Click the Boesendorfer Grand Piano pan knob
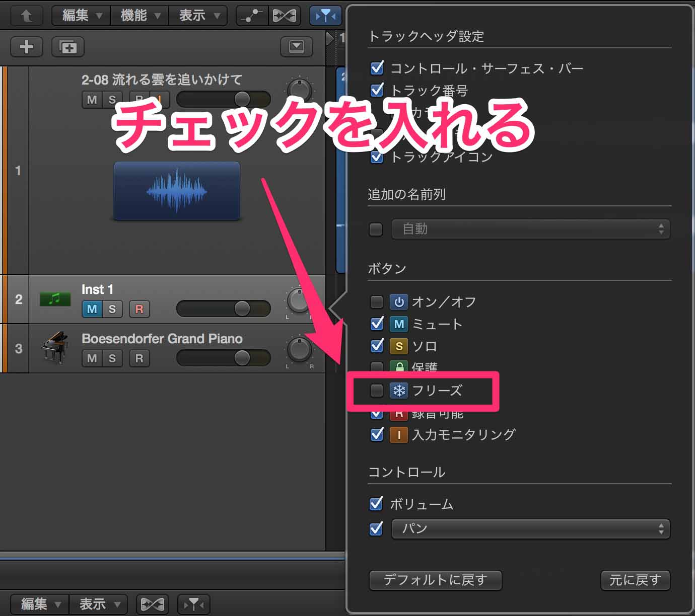Screen dimensions: 695x616 click(x=299, y=350)
